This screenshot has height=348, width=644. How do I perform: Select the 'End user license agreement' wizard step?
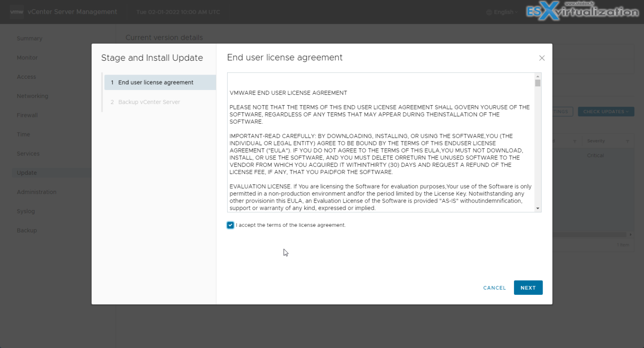pyautogui.click(x=156, y=82)
